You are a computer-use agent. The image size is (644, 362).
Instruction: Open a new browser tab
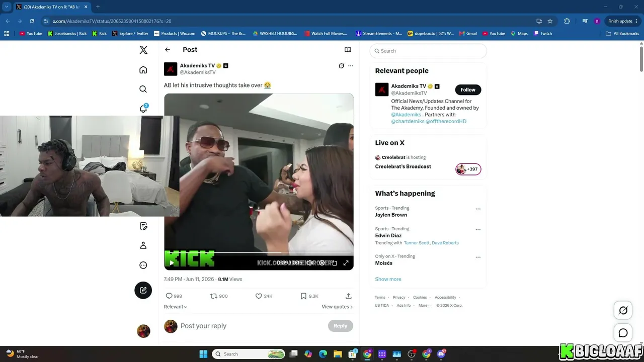point(98,7)
